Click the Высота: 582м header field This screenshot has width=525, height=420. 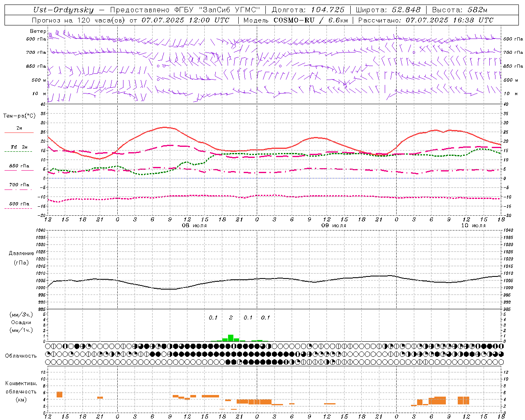click(x=459, y=10)
